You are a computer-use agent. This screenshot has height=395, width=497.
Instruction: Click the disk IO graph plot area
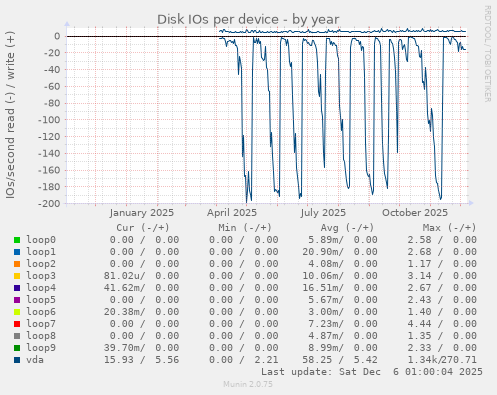point(266,115)
